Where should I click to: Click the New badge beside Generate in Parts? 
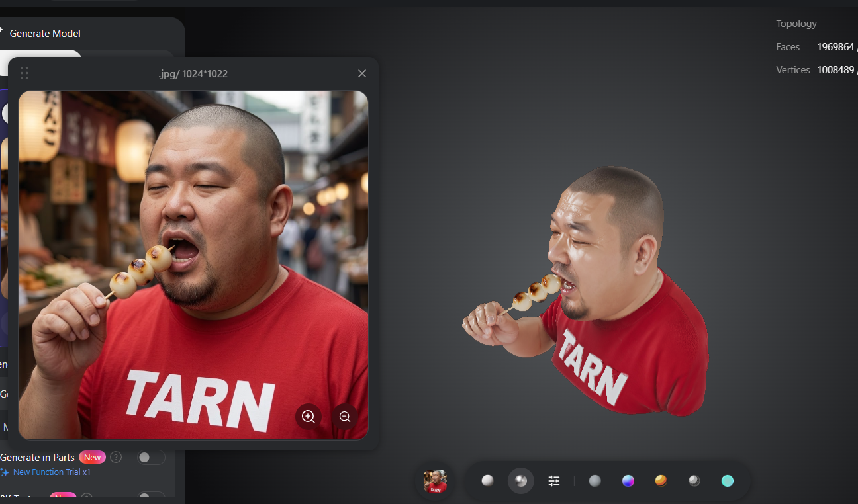tap(93, 457)
